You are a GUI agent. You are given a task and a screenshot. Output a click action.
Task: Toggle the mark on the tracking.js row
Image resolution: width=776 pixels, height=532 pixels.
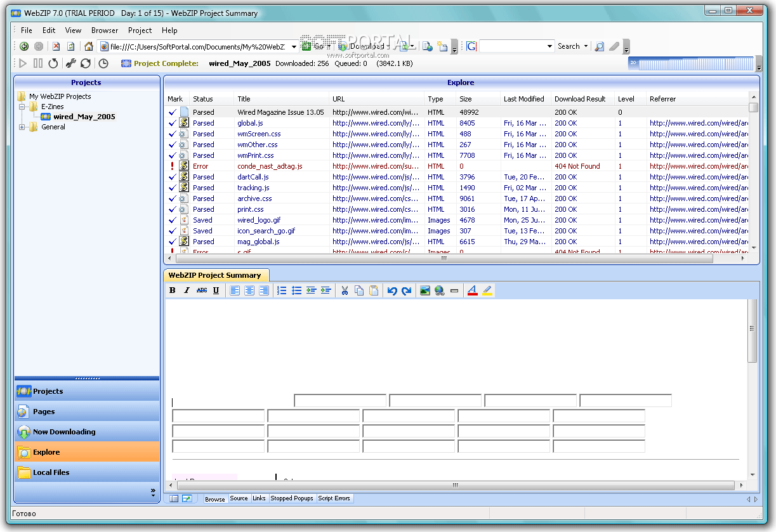[172, 188]
